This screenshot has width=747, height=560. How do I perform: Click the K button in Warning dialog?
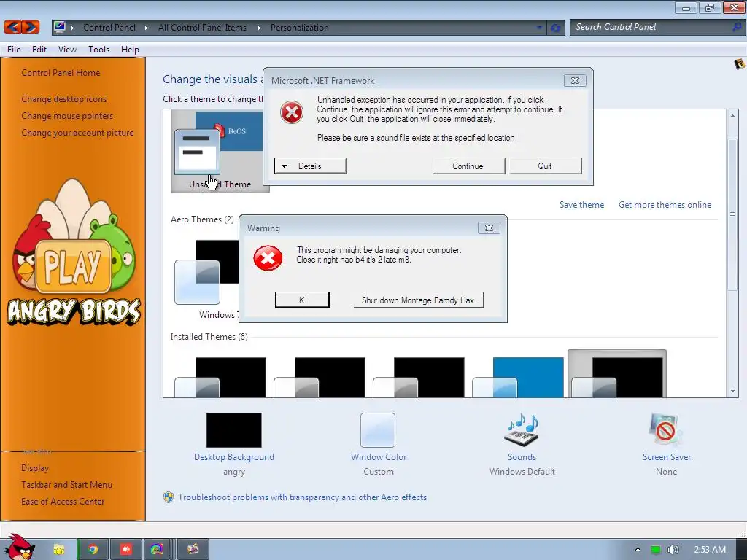[x=302, y=300]
